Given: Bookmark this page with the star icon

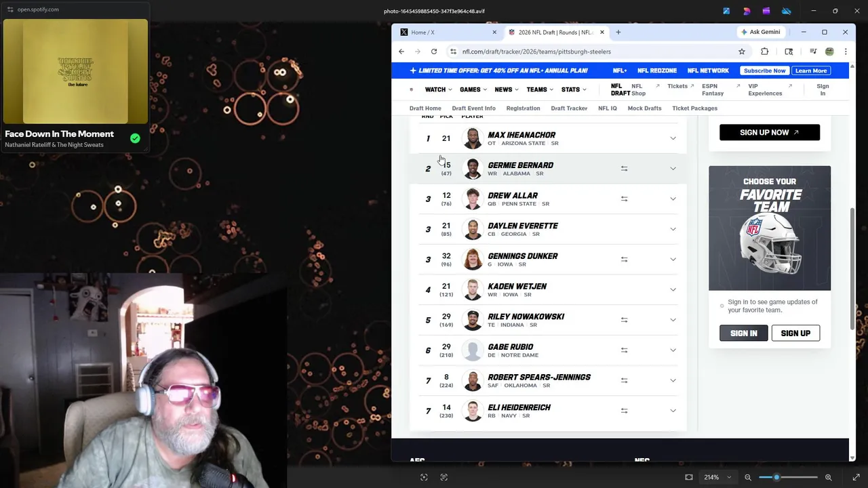Looking at the screenshot, I should 742,52.
